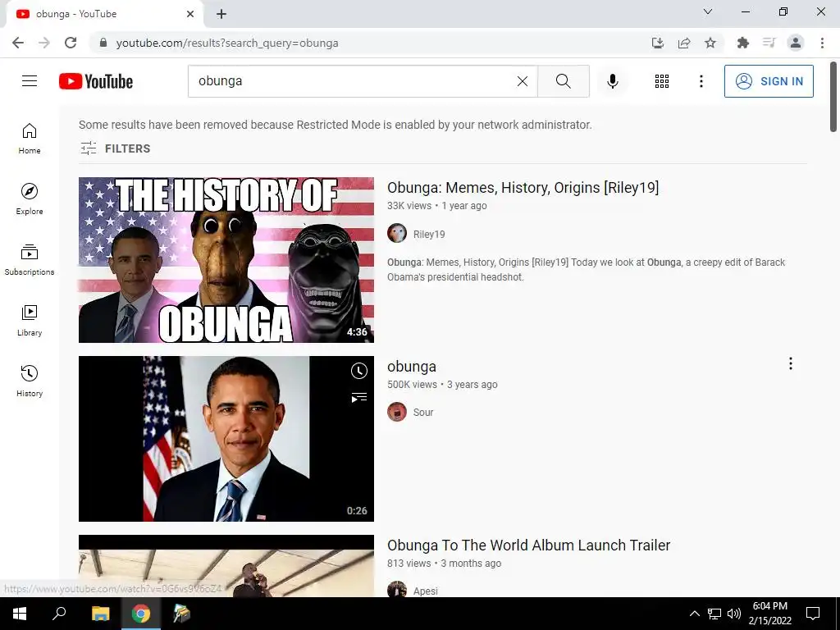Select the 'obunga - YouTube' tab
This screenshot has height=630, width=840.
(104, 14)
